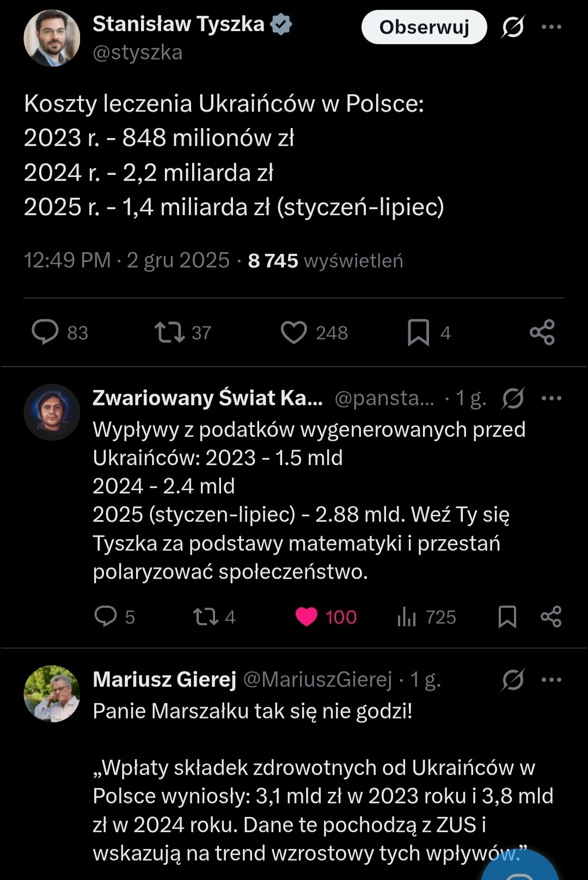588x880 pixels.
Task: Reply to Zwariowany Świat's comment
Action: tap(106, 616)
